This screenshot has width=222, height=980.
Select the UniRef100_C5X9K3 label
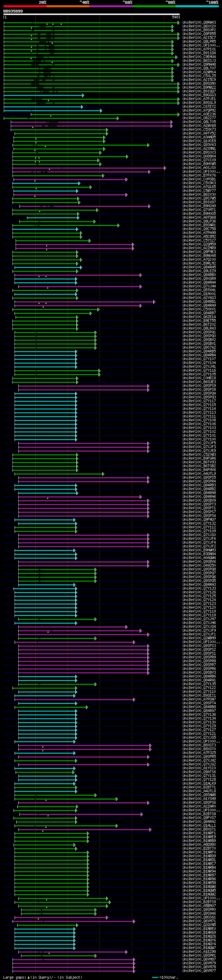coord(199,183)
